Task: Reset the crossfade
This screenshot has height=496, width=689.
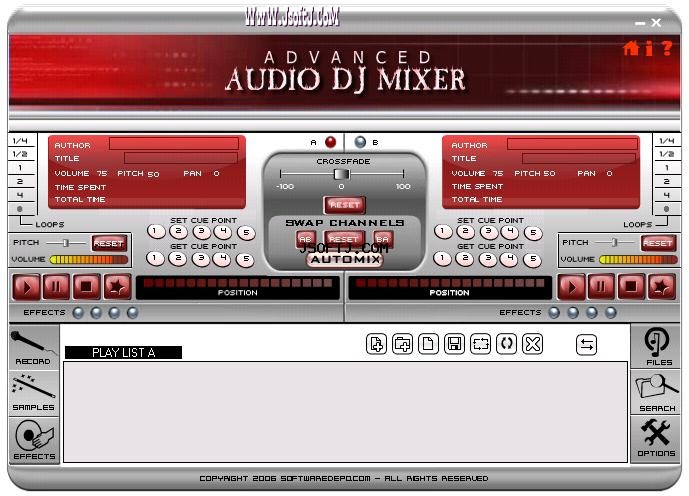Action: click(344, 205)
